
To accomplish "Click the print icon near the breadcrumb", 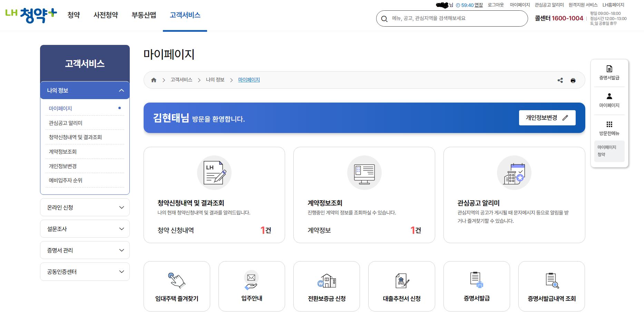I will (x=573, y=80).
